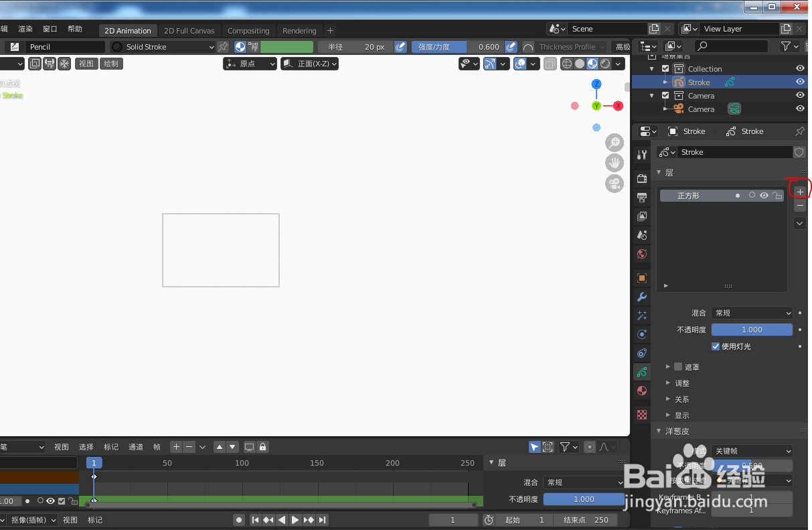Toggle pressure for strength pen icon
The width and height of the screenshot is (812, 530).
click(x=511, y=47)
